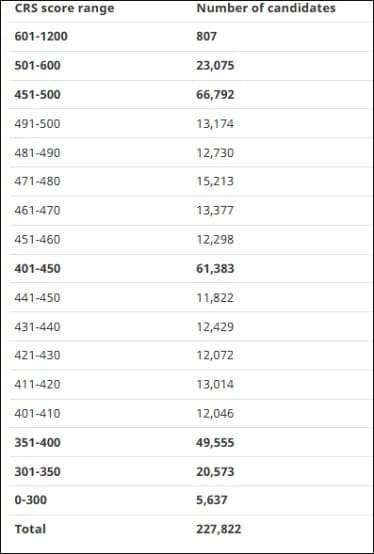
Task: Select the 351-400 score range row
Action: click(x=190, y=443)
